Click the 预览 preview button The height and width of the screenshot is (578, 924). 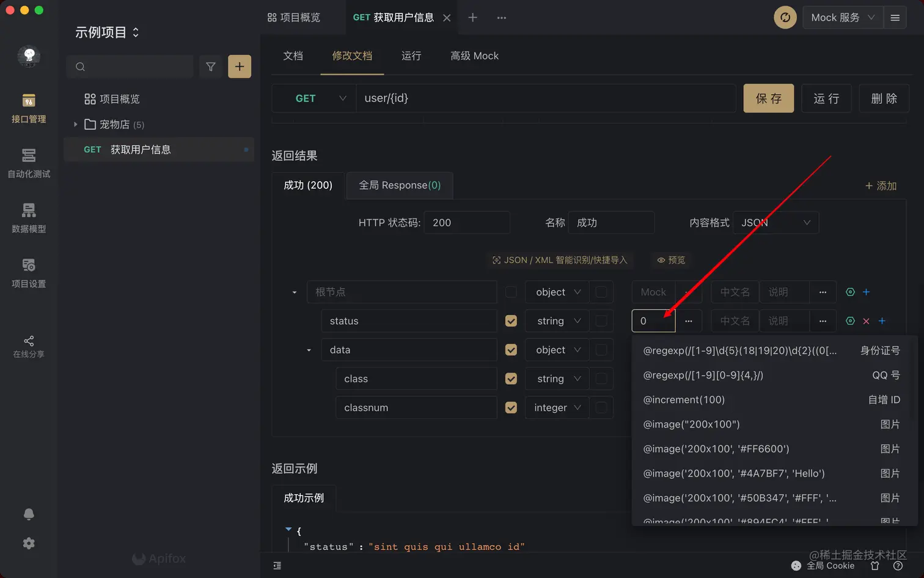coord(671,260)
